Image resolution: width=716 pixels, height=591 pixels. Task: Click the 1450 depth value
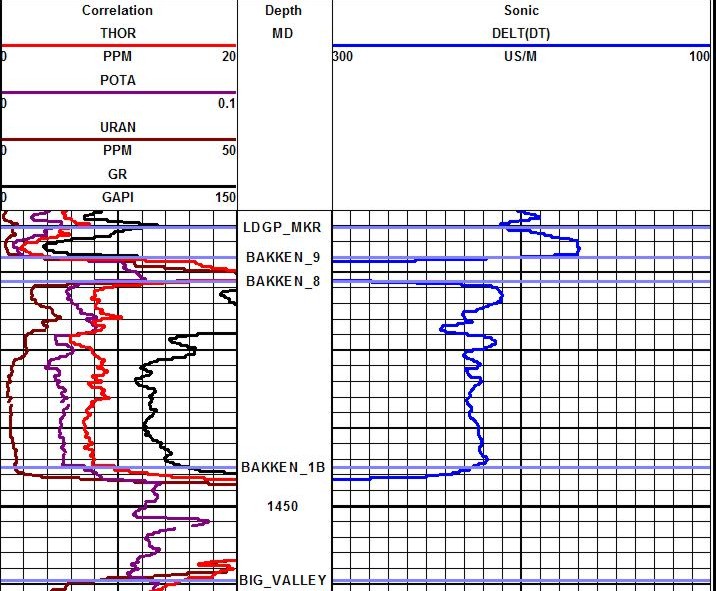coord(282,506)
